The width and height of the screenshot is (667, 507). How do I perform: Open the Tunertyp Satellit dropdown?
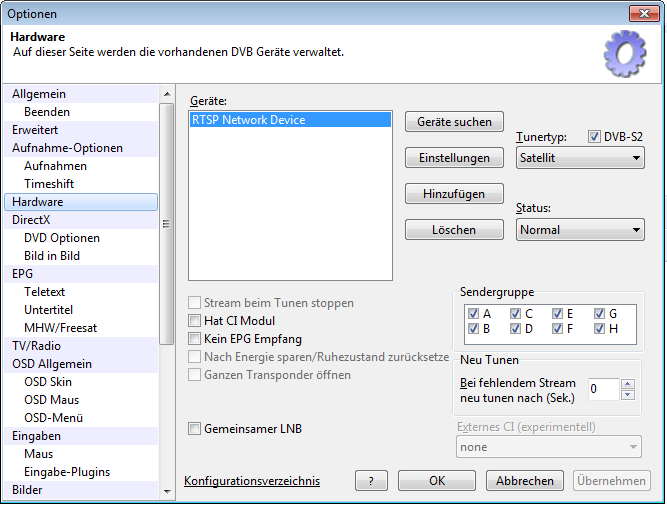click(x=580, y=158)
